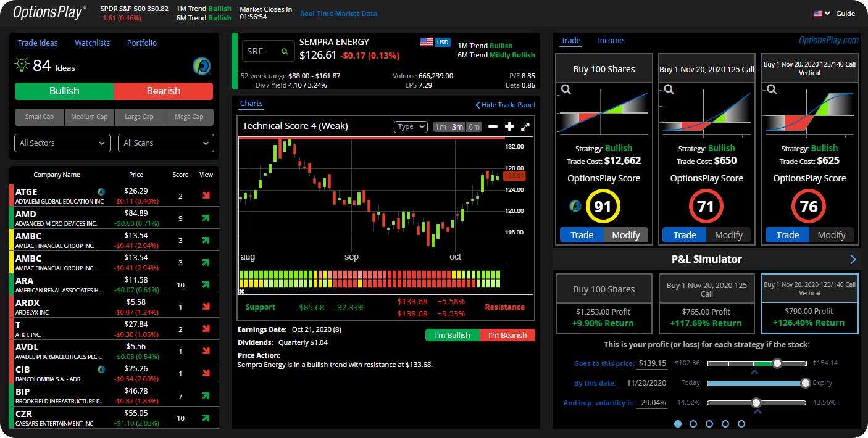Click the bearish arrow for ATGE row
This screenshot has width=868, height=438.
[206, 196]
